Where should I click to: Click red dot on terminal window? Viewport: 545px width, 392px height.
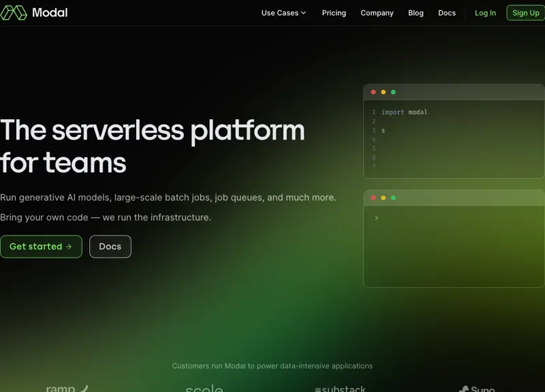pyautogui.click(x=373, y=198)
